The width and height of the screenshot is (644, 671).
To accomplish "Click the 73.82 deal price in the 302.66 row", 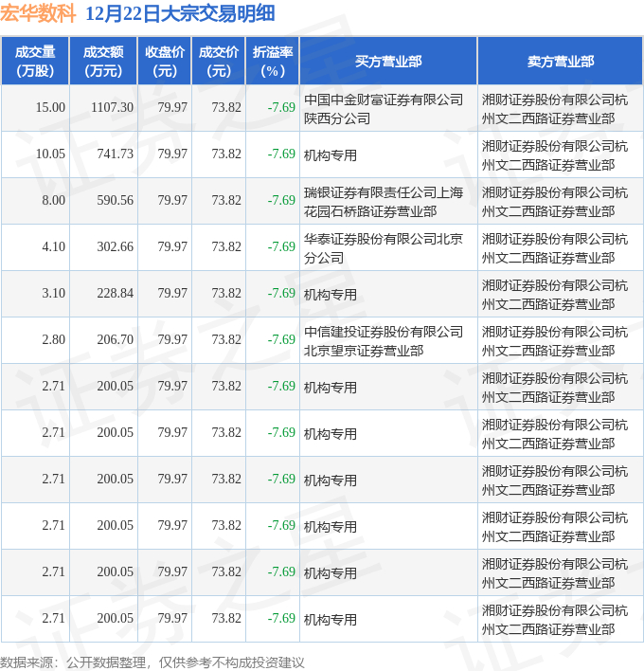I will (226, 246).
